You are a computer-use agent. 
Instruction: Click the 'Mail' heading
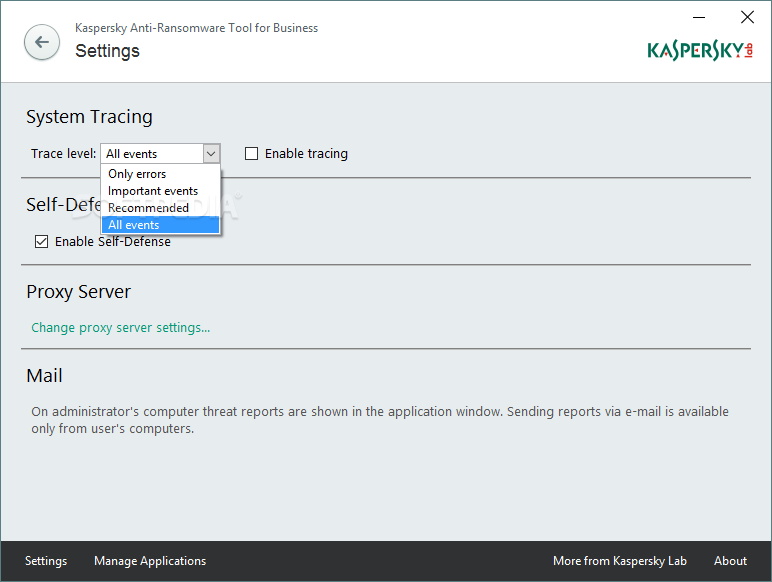(44, 376)
